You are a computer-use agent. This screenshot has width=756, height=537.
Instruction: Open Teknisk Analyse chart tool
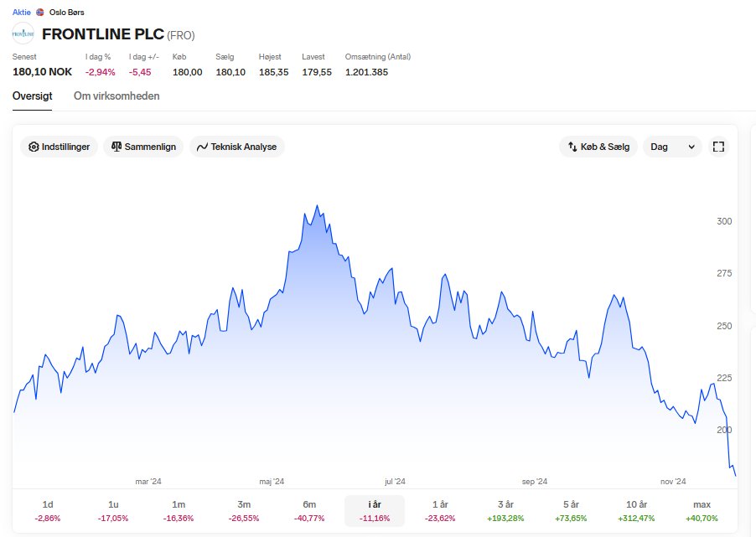tap(237, 147)
